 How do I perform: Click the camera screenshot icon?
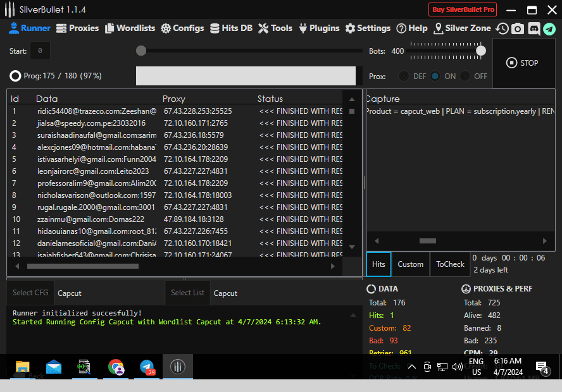click(518, 28)
